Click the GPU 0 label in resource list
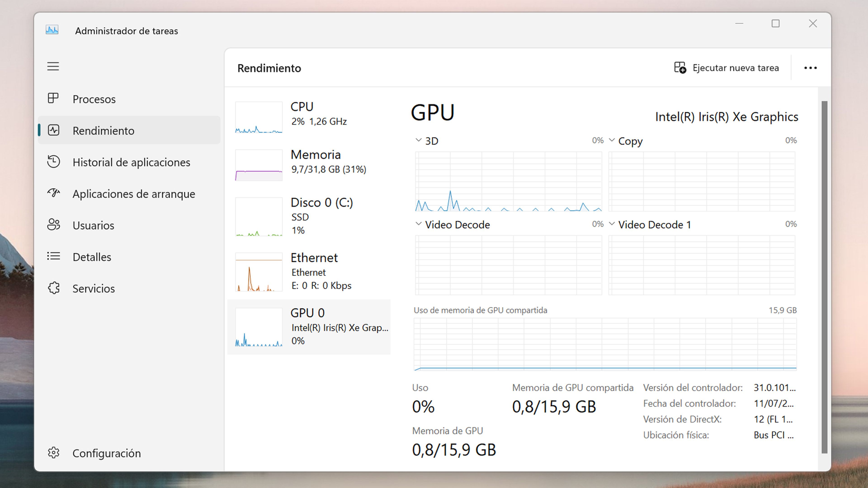The image size is (868, 488). (x=308, y=313)
